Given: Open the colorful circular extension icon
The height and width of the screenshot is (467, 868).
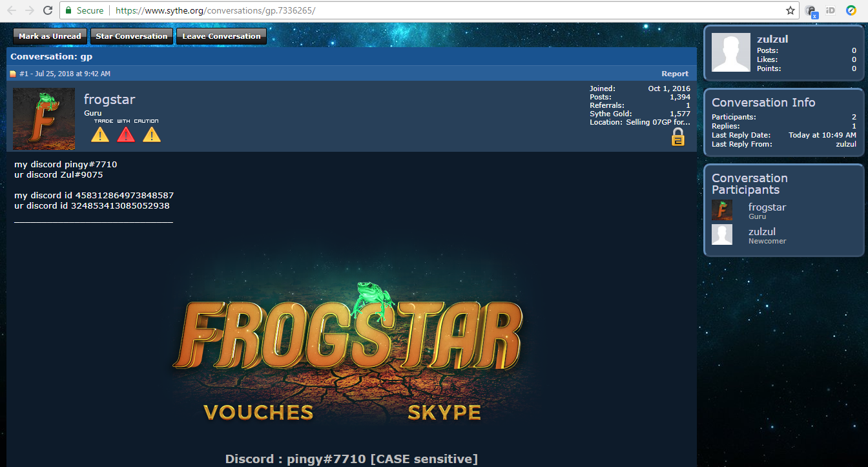Looking at the screenshot, I should point(851,10).
